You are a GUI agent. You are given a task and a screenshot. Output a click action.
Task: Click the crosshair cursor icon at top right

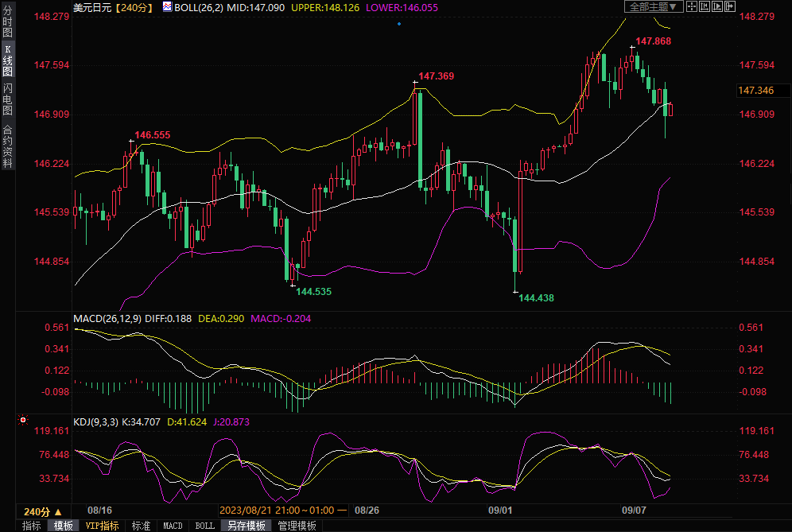click(x=691, y=6)
